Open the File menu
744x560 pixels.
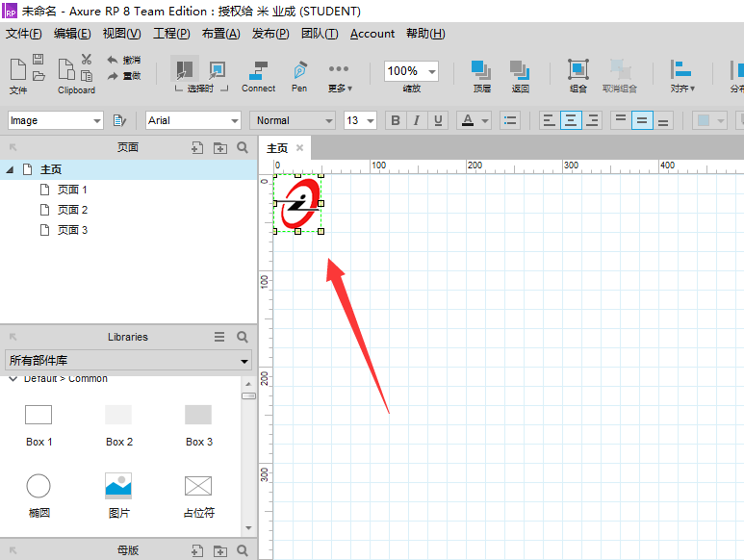click(23, 34)
